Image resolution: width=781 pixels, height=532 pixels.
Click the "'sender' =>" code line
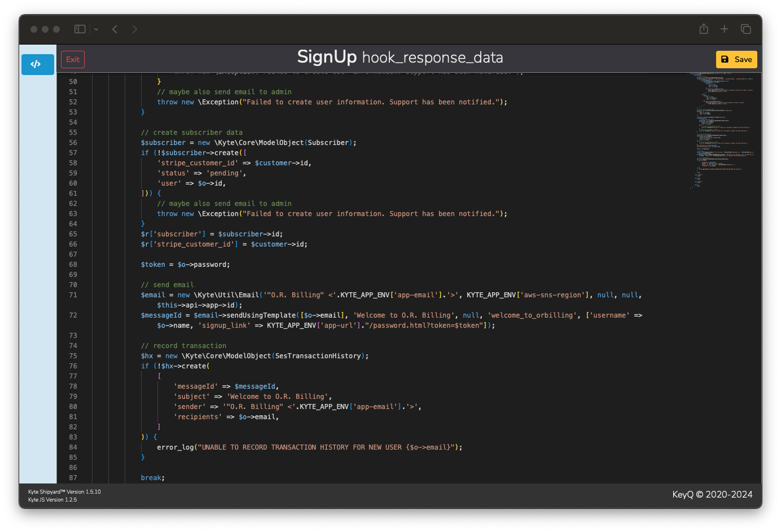[297, 407]
